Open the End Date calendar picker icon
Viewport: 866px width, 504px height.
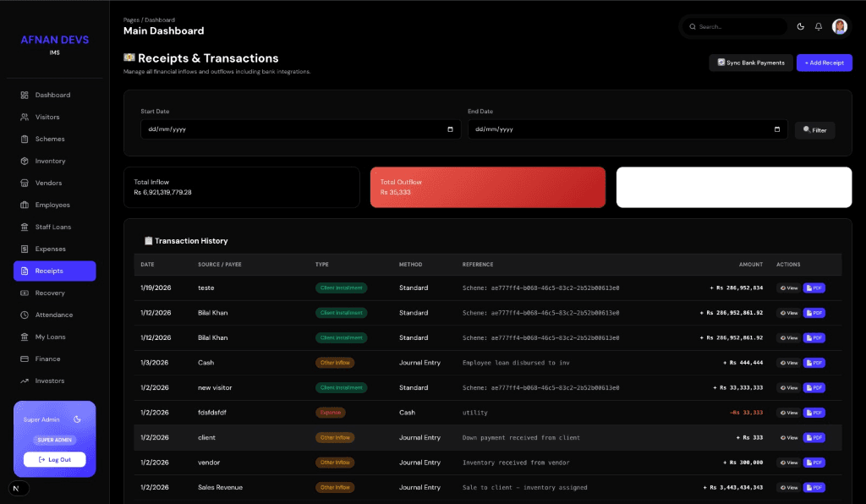coord(777,129)
